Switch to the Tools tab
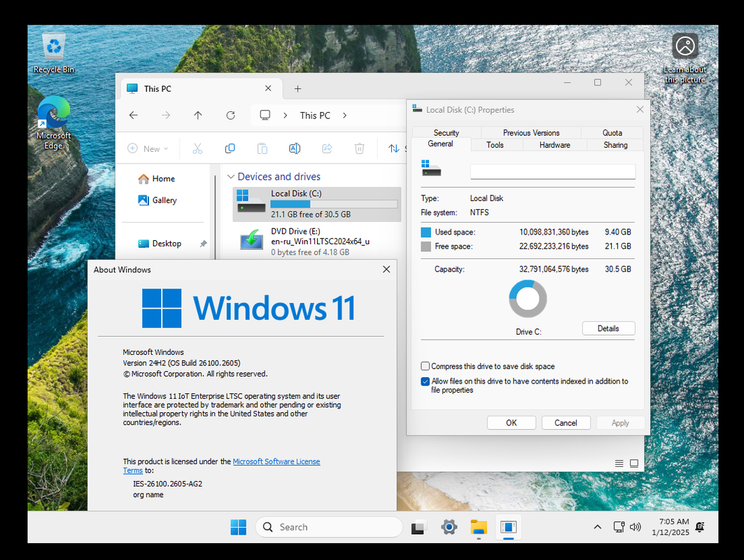 495,145
